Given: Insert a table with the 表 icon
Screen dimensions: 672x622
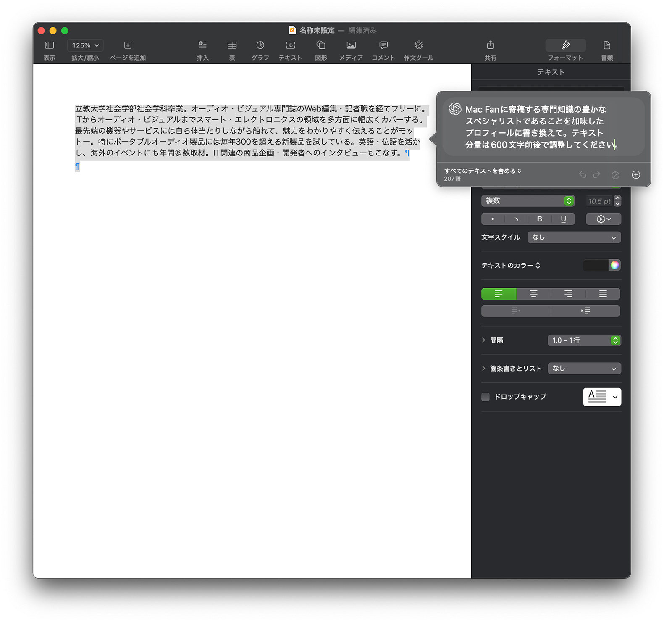Looking at the screenshot, I should tap(232, 45).
